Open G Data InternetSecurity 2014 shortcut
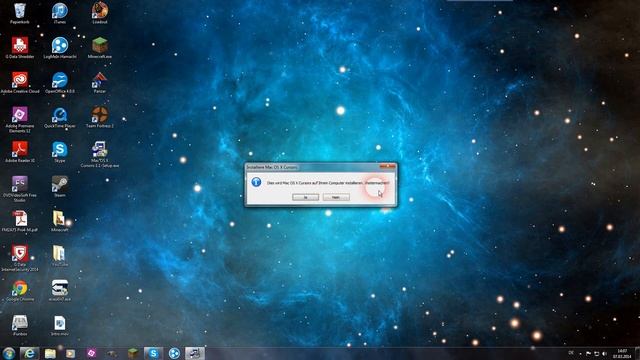 (x=20, y=258)
